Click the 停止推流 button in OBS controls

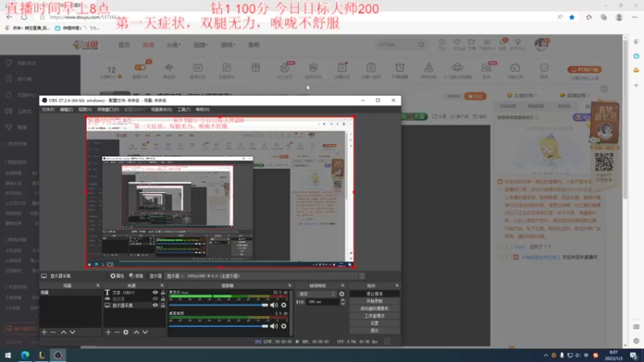(374, 294)
